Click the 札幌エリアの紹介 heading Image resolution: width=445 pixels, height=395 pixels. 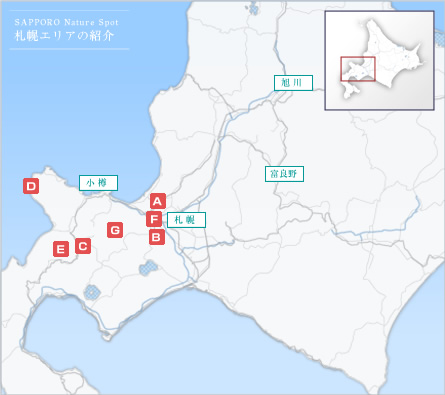tap(64, 36)
